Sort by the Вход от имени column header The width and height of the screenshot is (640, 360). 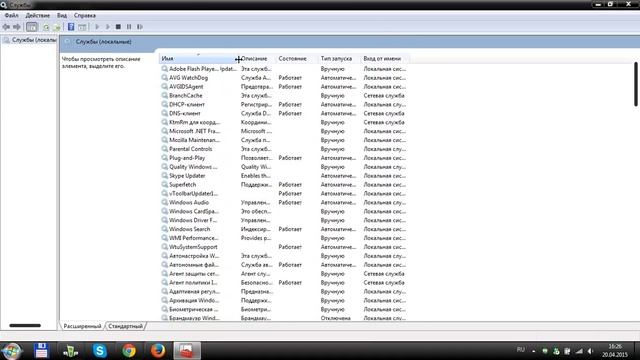click(x=385, y=59)
